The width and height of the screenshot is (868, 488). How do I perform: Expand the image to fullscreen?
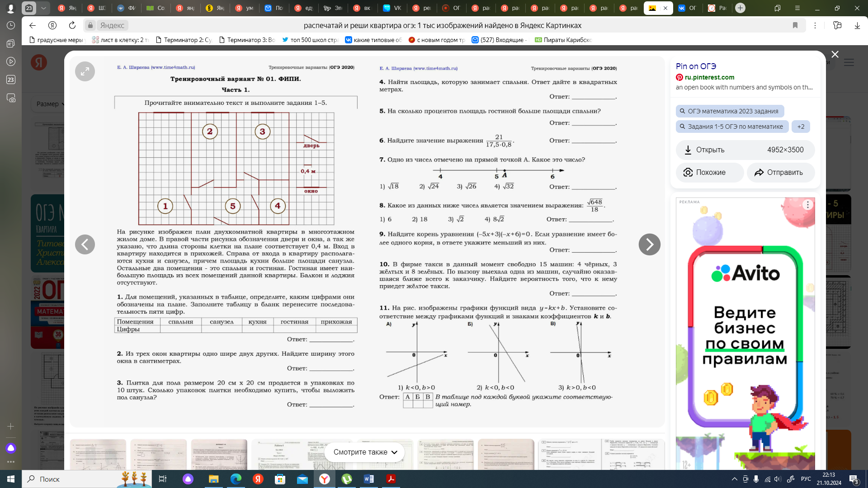(85, 71)
